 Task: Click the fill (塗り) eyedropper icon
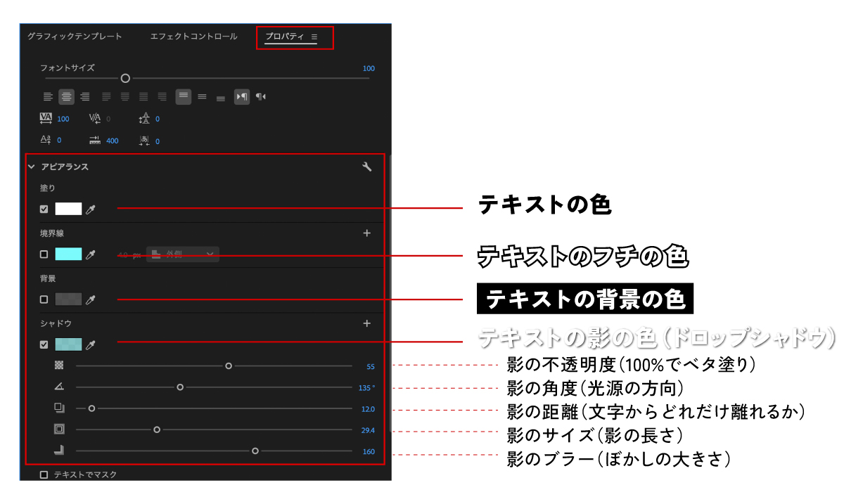[90, 209]
